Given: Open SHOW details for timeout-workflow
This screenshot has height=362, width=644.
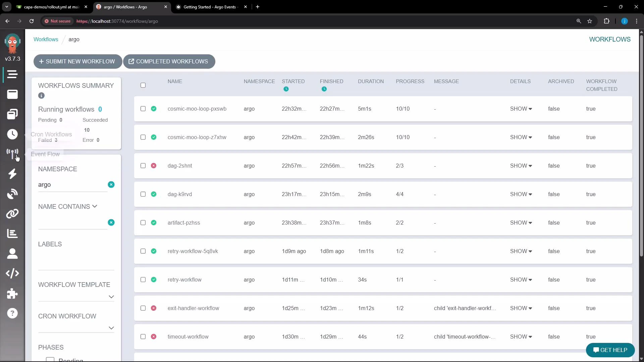Looking at the screenshot, I should coord(520,337).
